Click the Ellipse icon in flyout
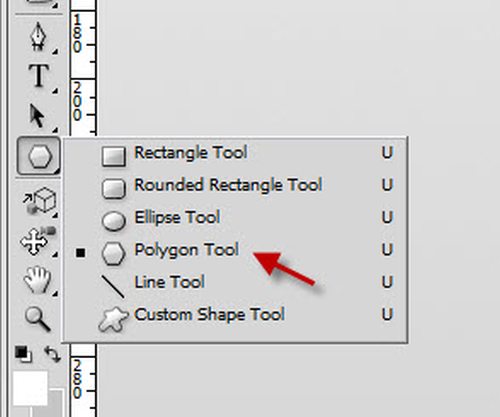Image resolution: width=500 pixels, height=417 pixels. 114,221
